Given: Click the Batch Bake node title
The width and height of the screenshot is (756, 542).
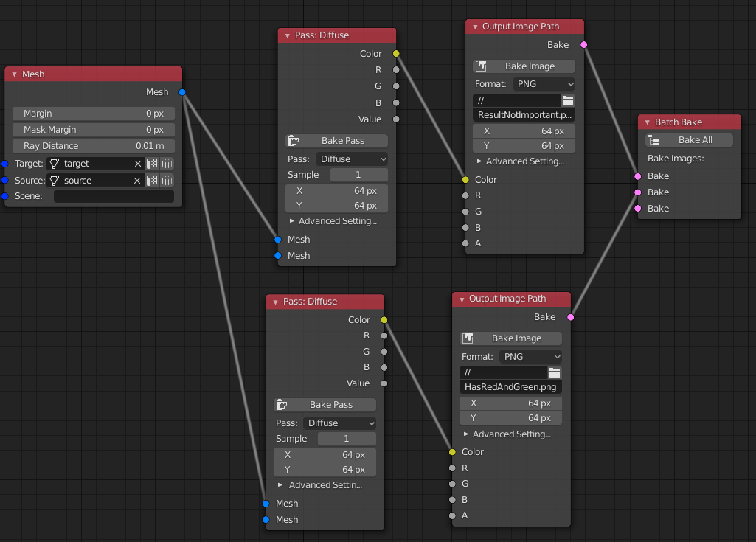Looking at the screenshot, I should [x=679, y=122].
